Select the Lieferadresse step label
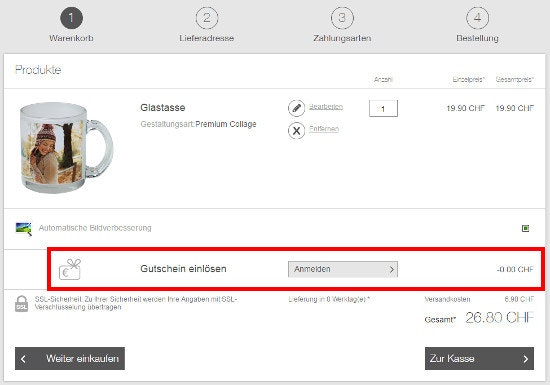The width and height of the screenshot is (550, 385). click(207, 38)
